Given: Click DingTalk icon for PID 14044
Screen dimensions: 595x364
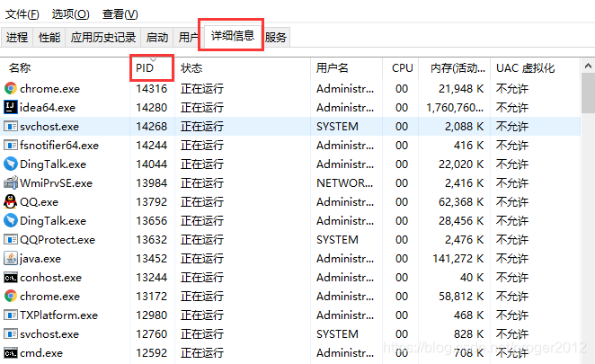Looking at the screenshot, I should click(11, 164).
